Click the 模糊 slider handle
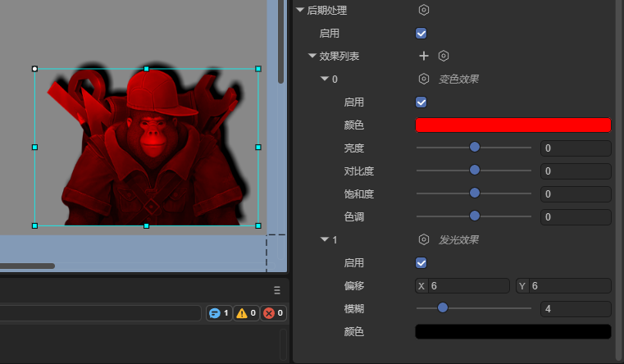This screenshot has height=364, width=624. (443, 308)
